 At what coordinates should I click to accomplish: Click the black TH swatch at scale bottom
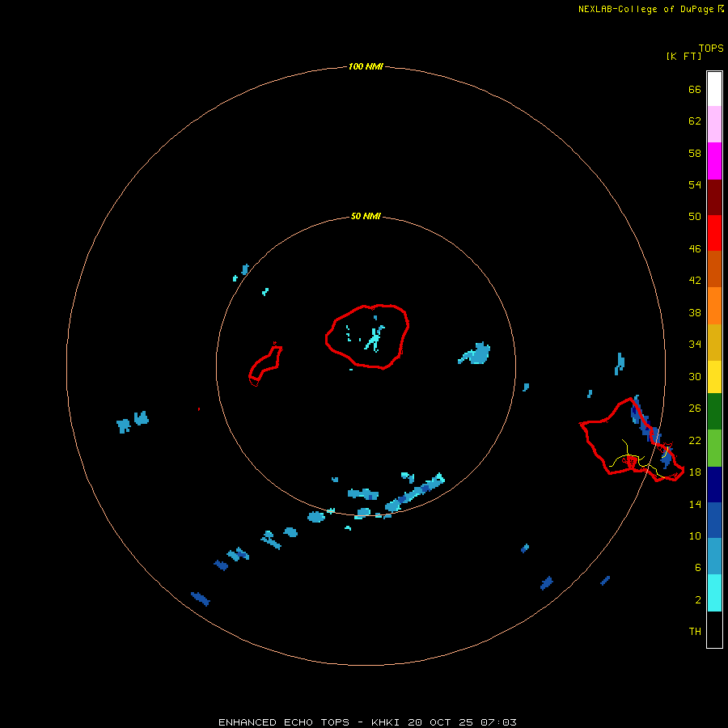tap(714, 629)
